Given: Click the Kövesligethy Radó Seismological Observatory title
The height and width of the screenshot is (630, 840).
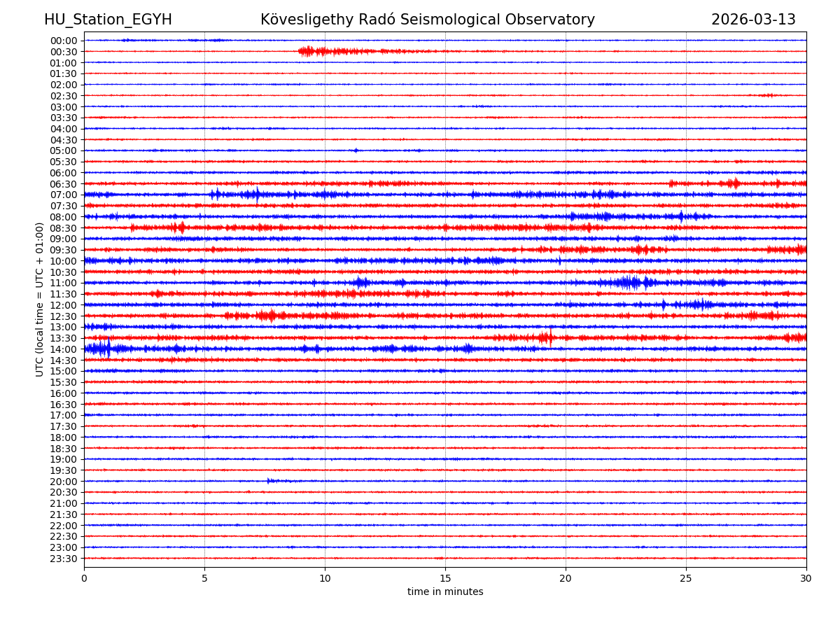Looking at the screenshot, I should tap(427, 20).
